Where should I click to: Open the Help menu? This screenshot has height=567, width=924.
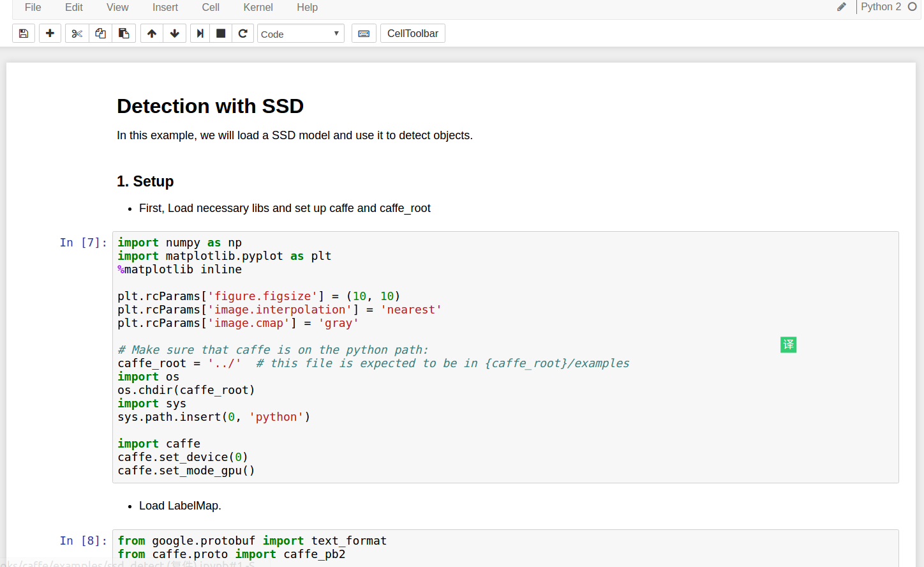[x=307, y=7]
